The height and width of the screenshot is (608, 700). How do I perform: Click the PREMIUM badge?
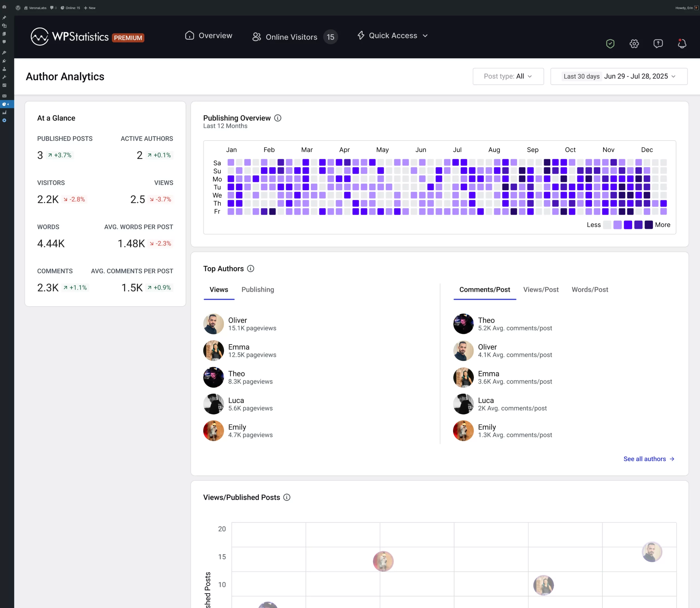[x=128, y=38]
